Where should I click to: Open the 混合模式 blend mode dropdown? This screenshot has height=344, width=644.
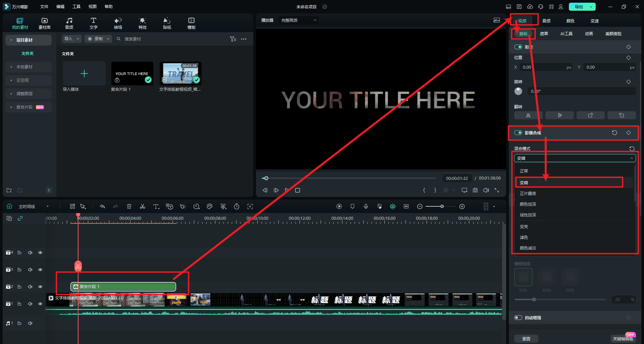tap(575, 158)
